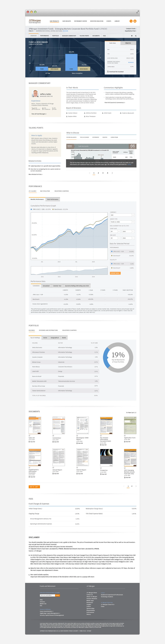Select Geographical portfolio tab
Image resolution: width=165 pixels, height=644 pixels.
(x=55, y=338)
